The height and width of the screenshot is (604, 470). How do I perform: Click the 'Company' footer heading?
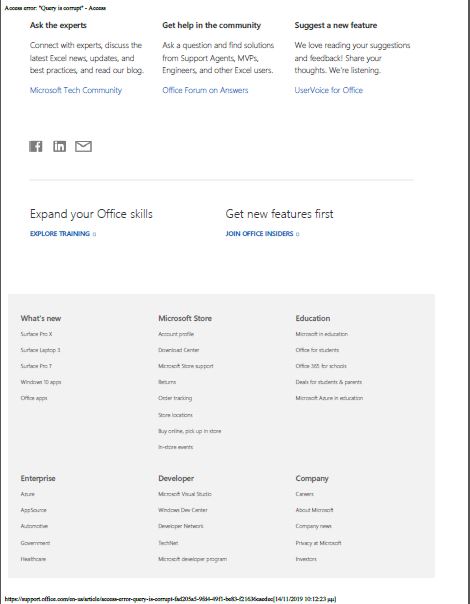[x=312, y=478]
